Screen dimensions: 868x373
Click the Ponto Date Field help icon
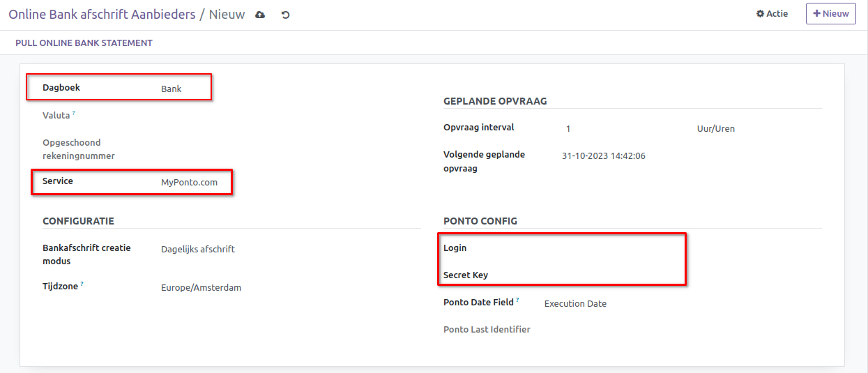pos(517,300)
